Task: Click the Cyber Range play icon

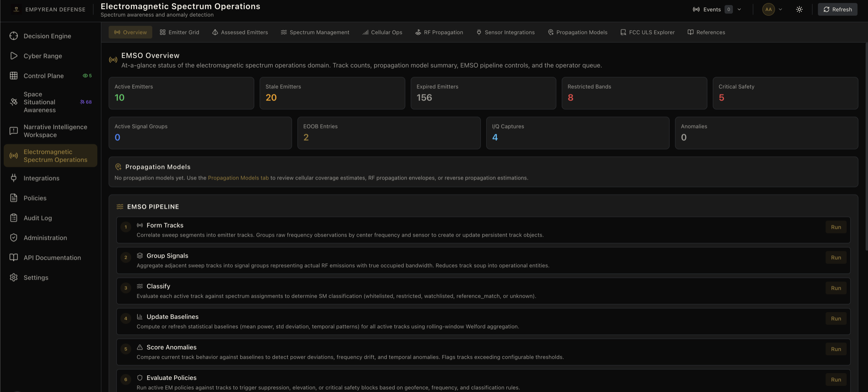Action: [14, 56]
